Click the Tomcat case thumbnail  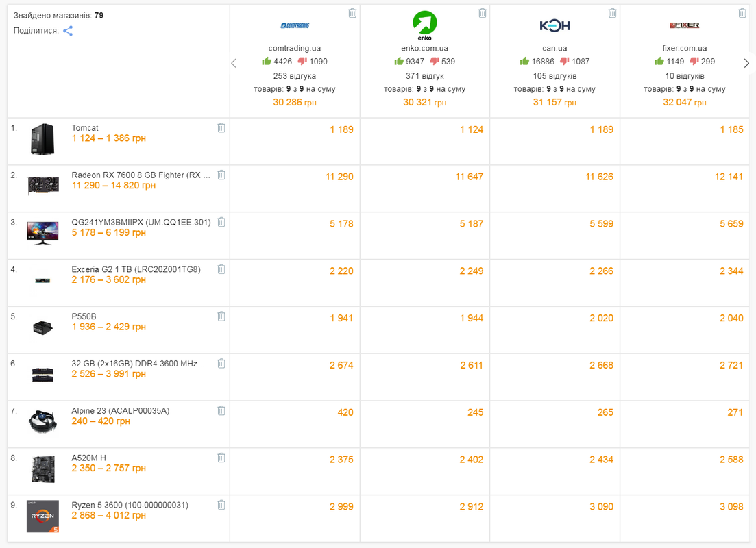click(x=42, y=139)
